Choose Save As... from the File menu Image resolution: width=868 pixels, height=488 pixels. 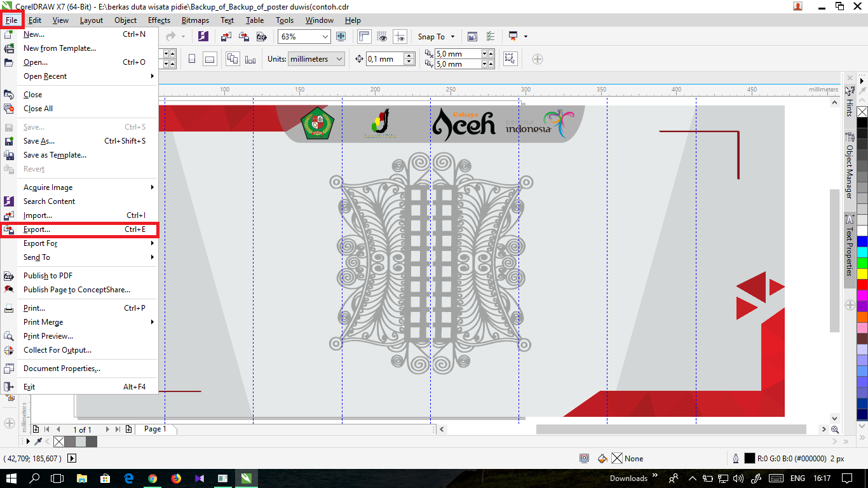[x=79, y=141]
